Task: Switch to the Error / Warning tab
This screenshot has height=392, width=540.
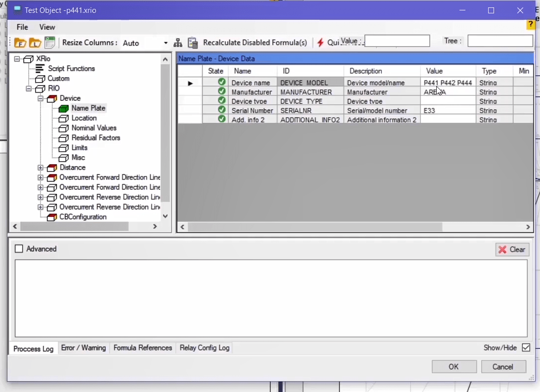Action: 83,348
